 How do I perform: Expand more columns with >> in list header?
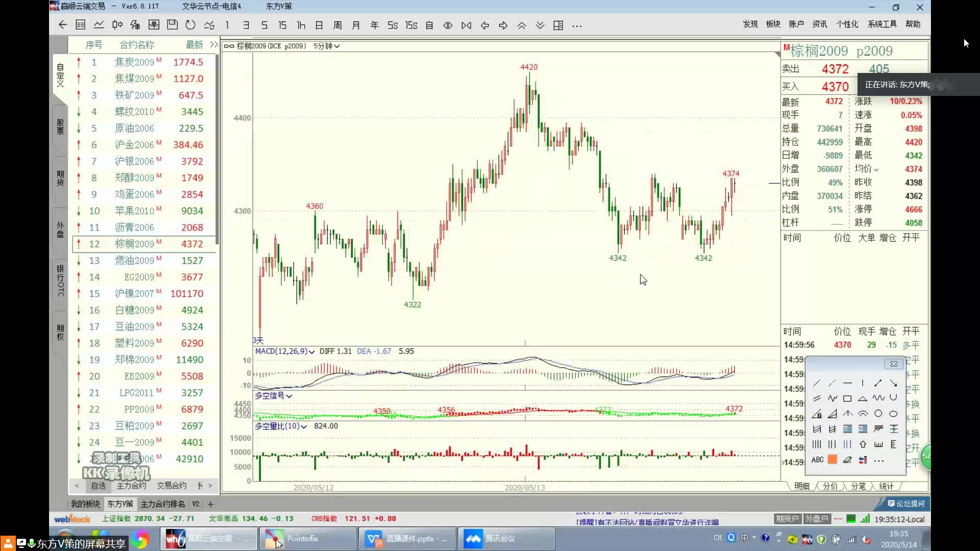point(214,44)
